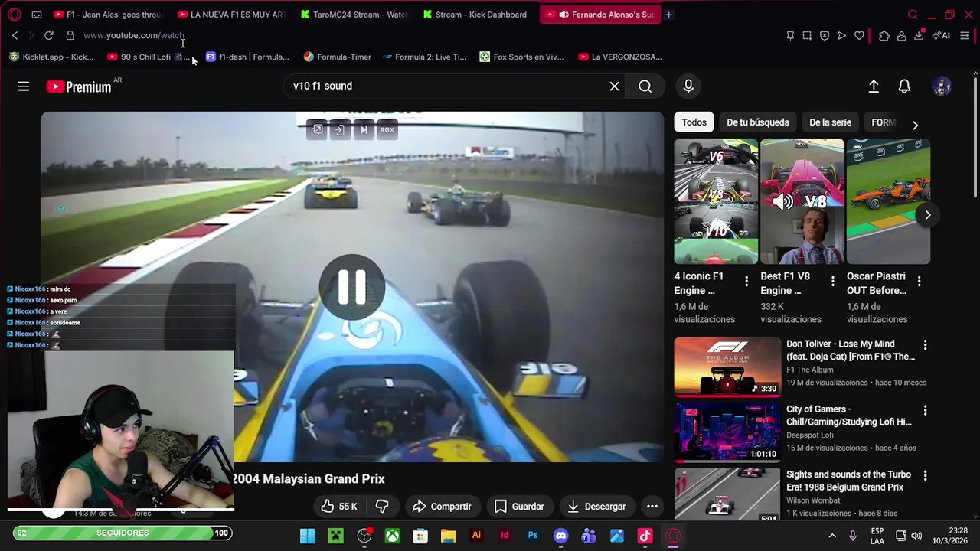Reload the page with the refresh icon
980x551 pixels.
tap(48, 35)
